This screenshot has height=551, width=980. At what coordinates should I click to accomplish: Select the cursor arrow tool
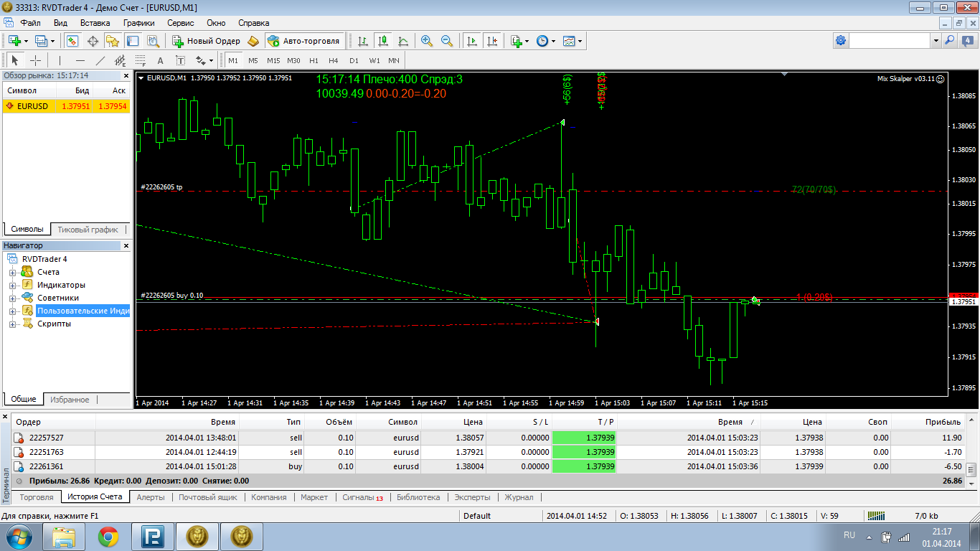(x=15, y=60)
